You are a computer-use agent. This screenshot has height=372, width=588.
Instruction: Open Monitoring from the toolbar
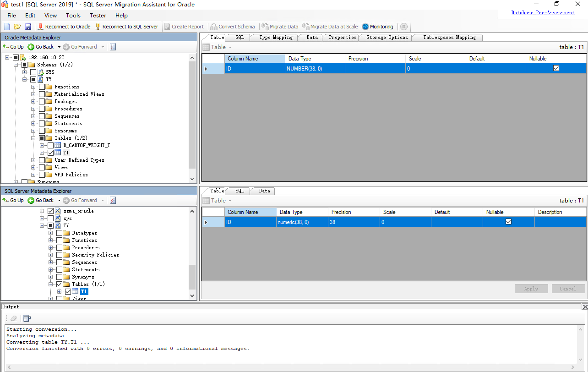click(x=378, y=27)
